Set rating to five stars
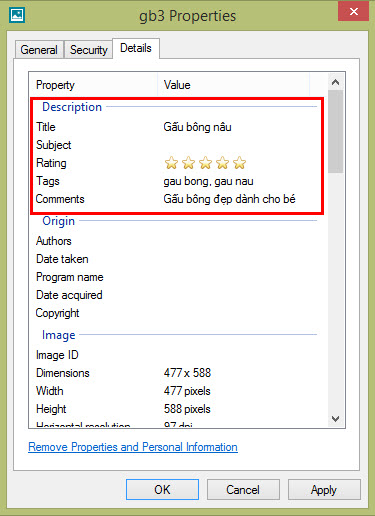Viewport: 375px width, 516px height. pos(239,163)
